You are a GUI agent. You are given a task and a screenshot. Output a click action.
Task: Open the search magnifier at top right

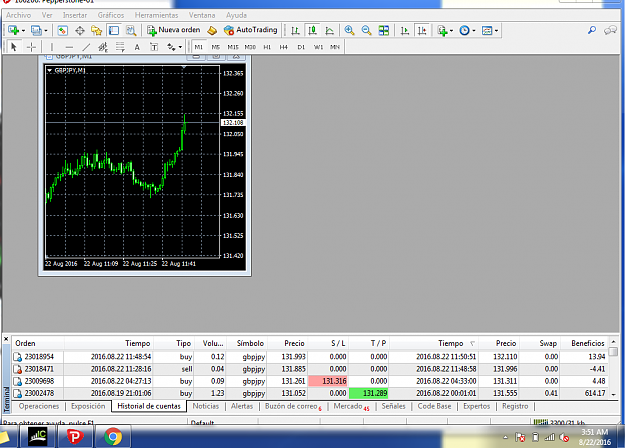(592, 30)
